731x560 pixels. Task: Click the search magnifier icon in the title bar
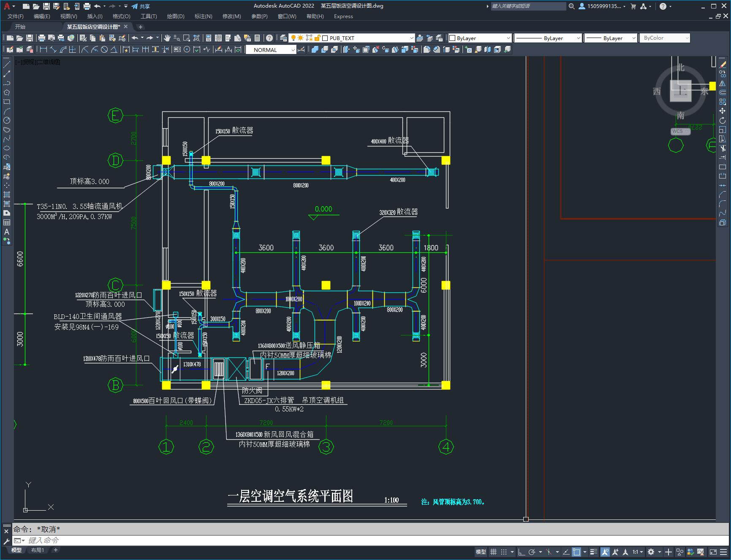tap(572, 6)
